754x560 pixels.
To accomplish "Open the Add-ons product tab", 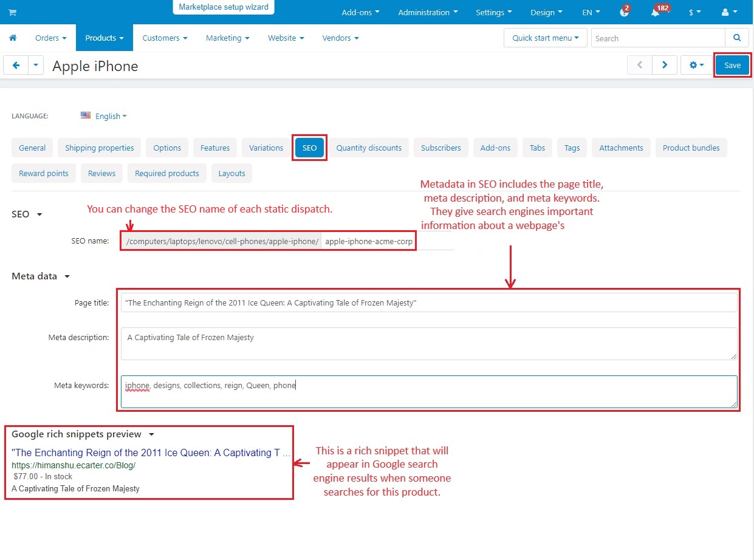I will click(495, 148).
